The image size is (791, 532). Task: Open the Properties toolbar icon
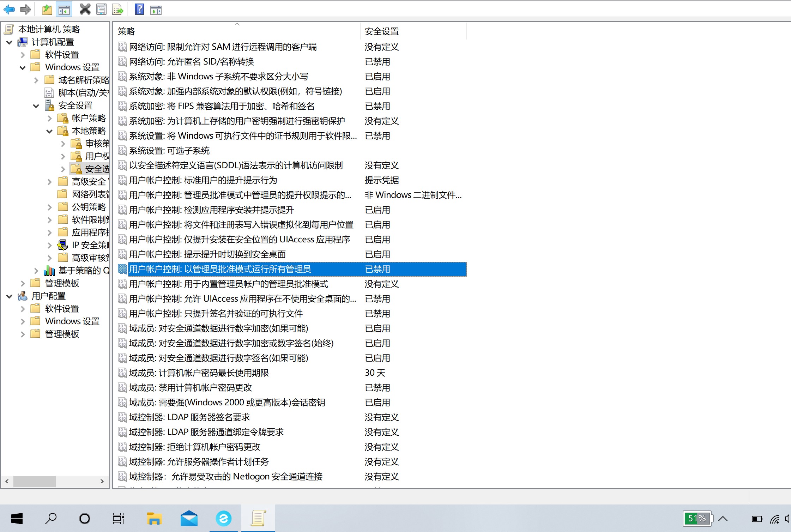[x=101, y=10]
